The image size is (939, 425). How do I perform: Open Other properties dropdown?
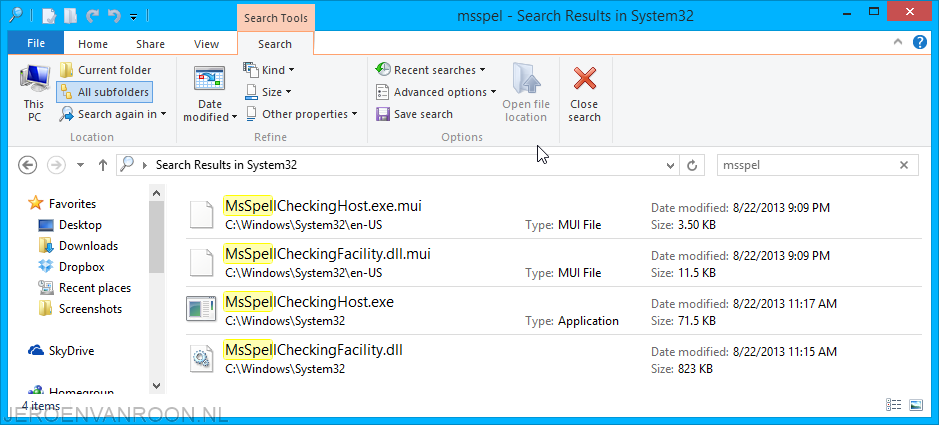(x=301, y=114)
